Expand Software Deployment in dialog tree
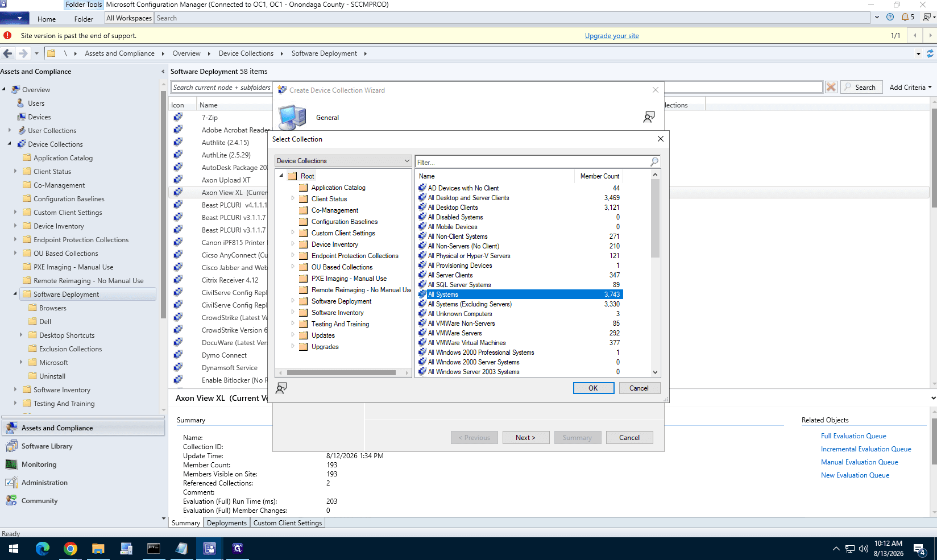 tap(293, 301)
